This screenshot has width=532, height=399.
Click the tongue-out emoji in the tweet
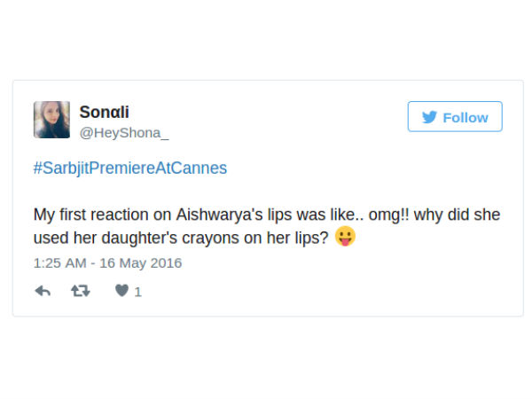tap(345, 237)
